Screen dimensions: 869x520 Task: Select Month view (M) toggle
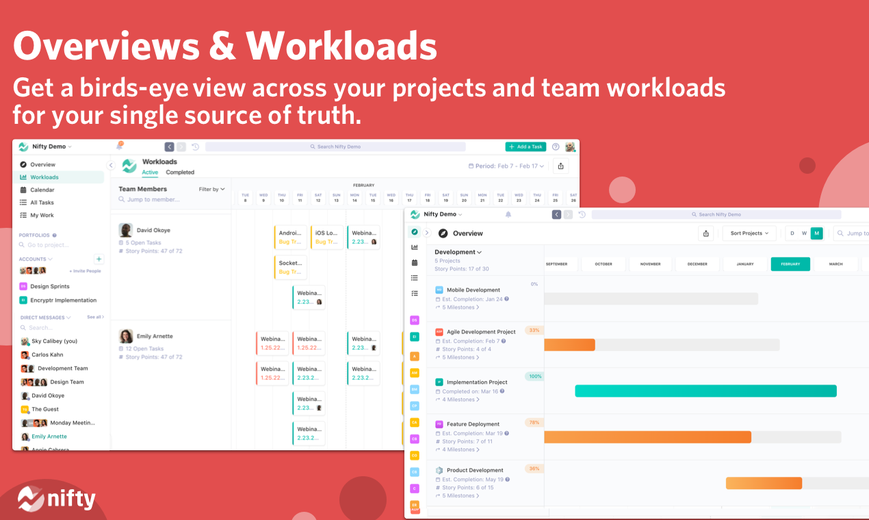(x=816, y=233)
